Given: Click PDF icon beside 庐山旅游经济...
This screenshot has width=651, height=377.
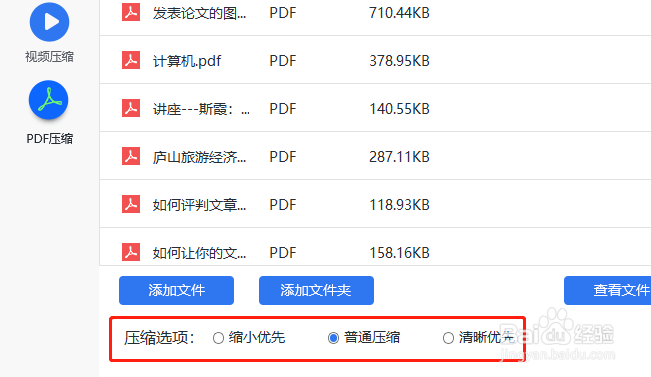Looking at the screenshot, I should 131,157.
